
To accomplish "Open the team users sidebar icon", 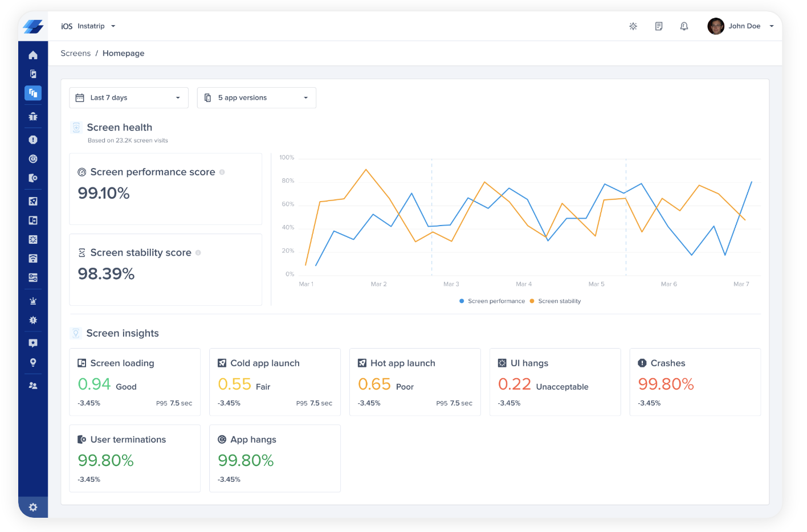I will 33,386.
